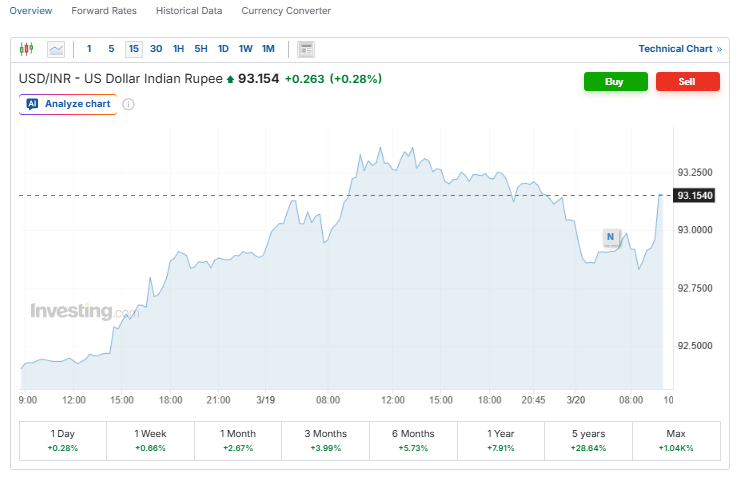
Task: Select the 1 Month performance range
Action: coord(238,440)
